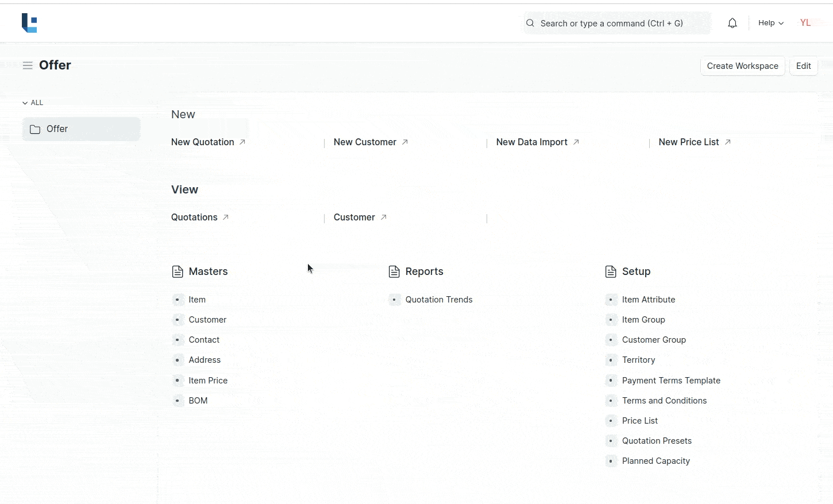Toggle sidebar with the hamburger menu icon
This screenshot has width=833, height=504.
(x=27, y=65)
